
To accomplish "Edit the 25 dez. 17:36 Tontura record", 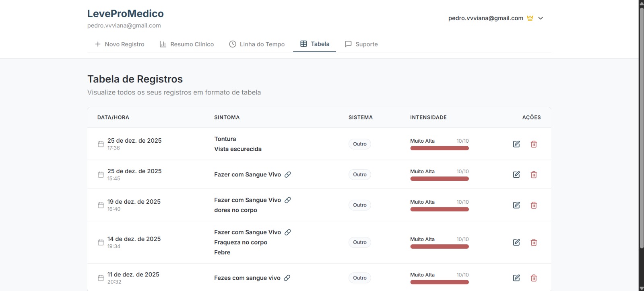I will tap(516, 144).
